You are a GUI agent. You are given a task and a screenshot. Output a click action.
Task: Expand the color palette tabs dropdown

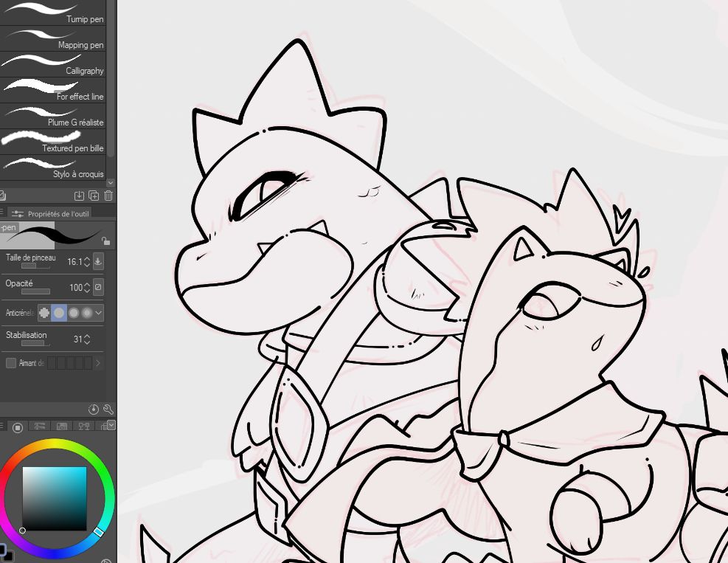coord(111,424)
